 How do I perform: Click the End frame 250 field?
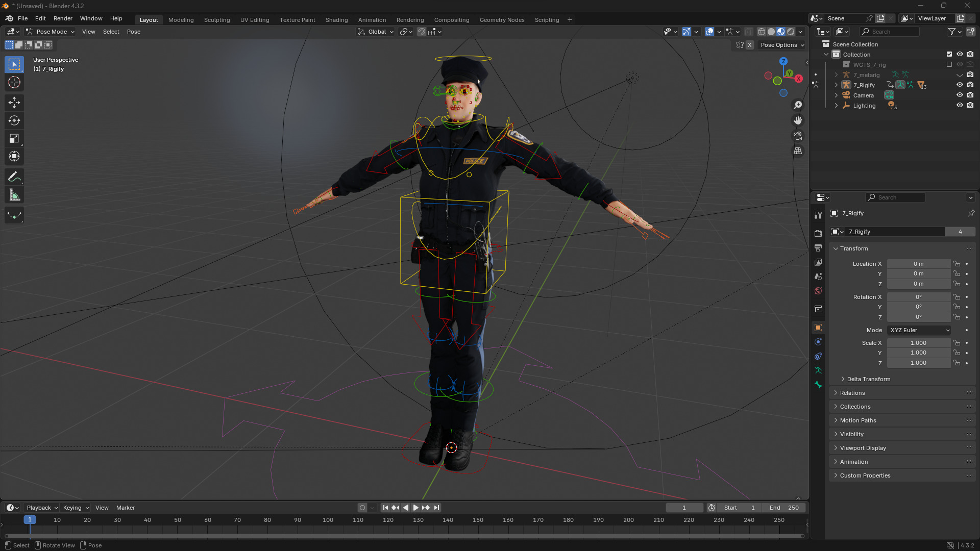(x=784, y=508)
